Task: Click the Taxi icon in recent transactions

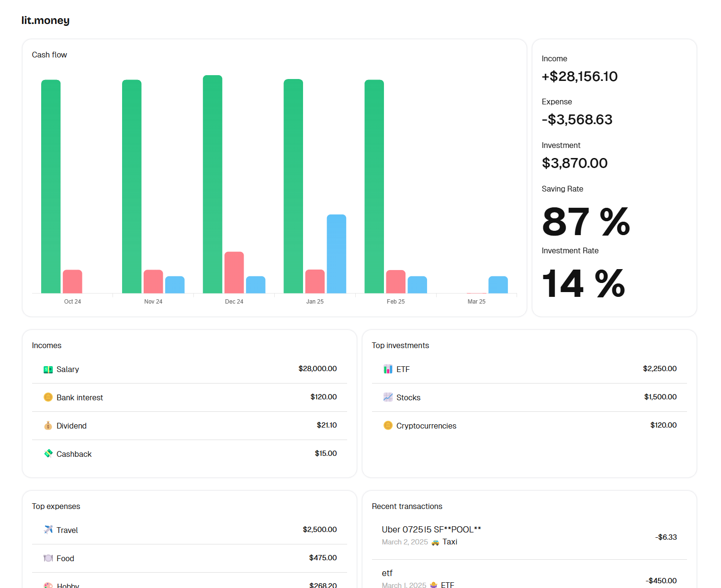Action: coord(435,543)
